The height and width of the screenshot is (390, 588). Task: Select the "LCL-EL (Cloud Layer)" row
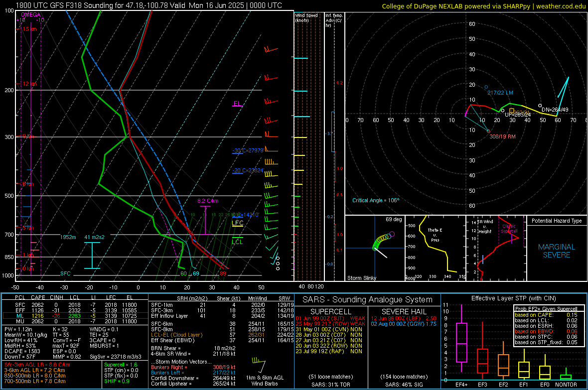tap(222, 335)
